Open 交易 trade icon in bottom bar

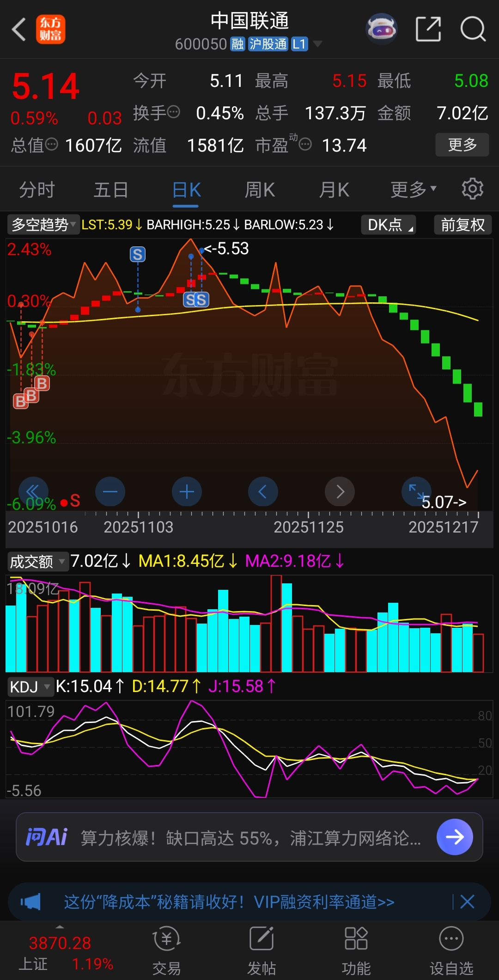pyautogui.click(x=166, y=951)
